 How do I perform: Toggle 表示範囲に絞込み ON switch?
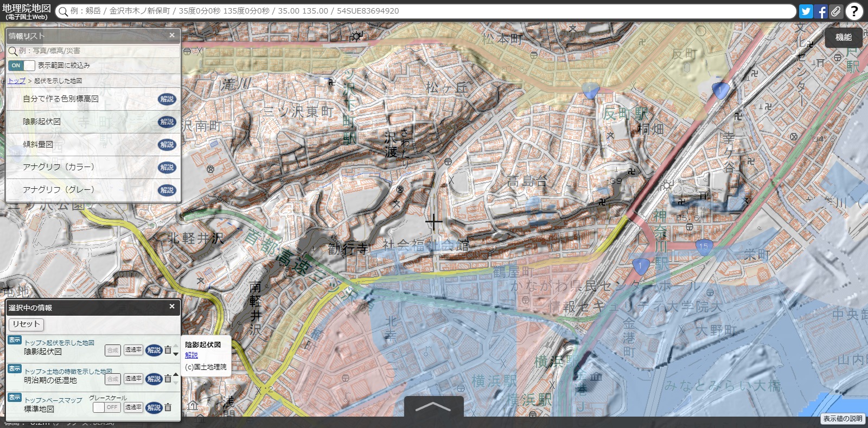point(22,66)
